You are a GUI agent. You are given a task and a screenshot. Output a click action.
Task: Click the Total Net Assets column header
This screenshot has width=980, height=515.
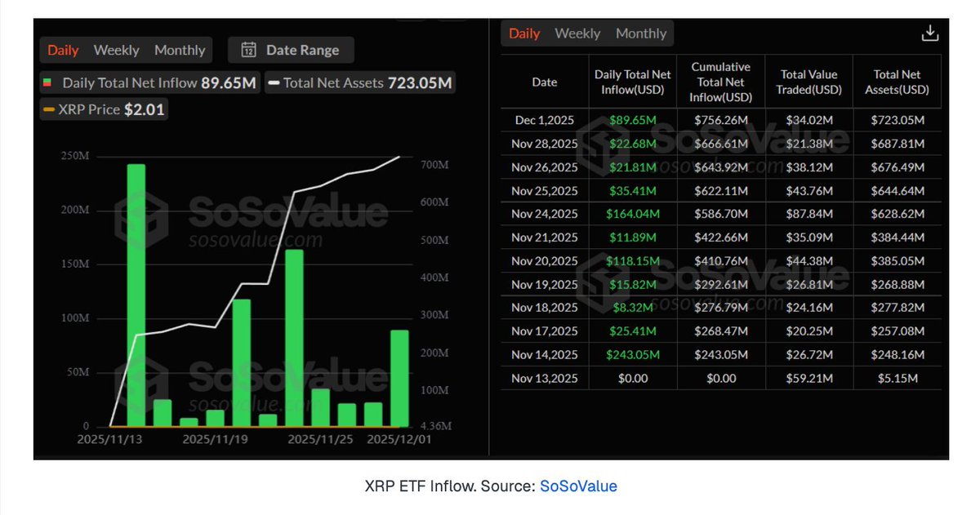[896, 82]
